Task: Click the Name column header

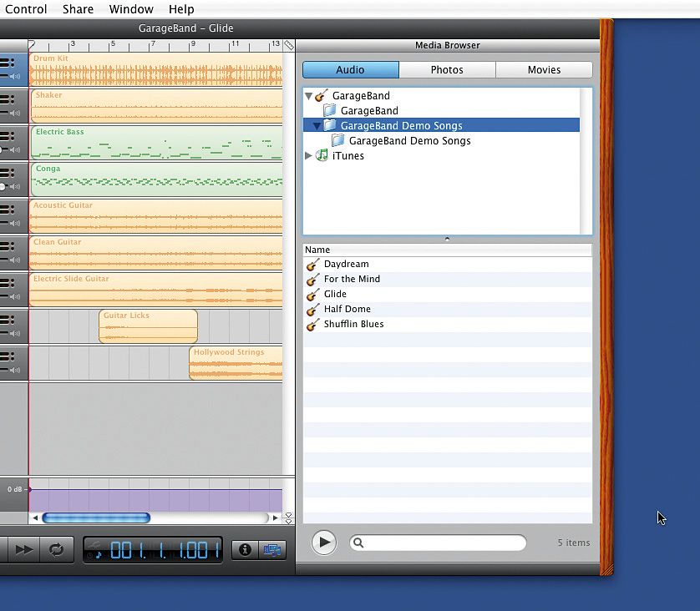Action: [448, 250]
